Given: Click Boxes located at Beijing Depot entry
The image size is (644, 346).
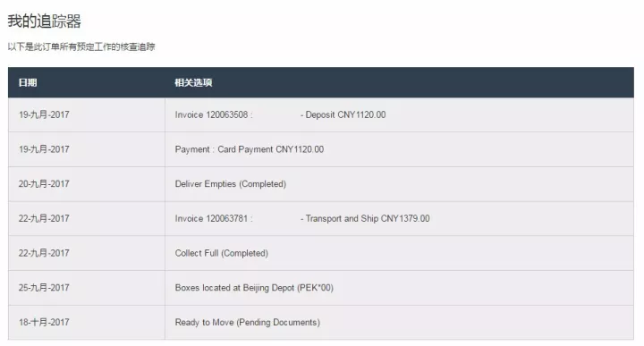Looking at the screenshot, I should click(x=254, y=288).
